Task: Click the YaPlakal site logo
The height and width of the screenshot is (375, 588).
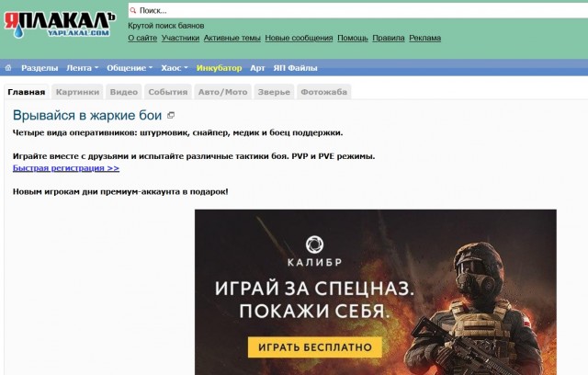Action: [60, 25]
